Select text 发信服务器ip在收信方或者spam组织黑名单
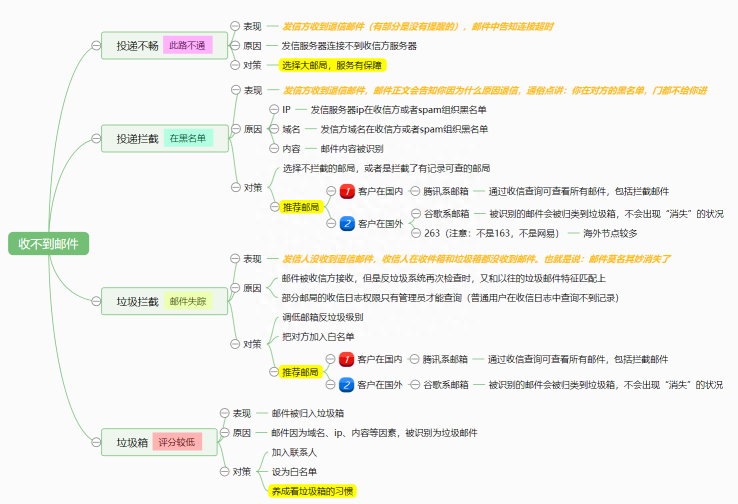 click(x=398, y=109)
